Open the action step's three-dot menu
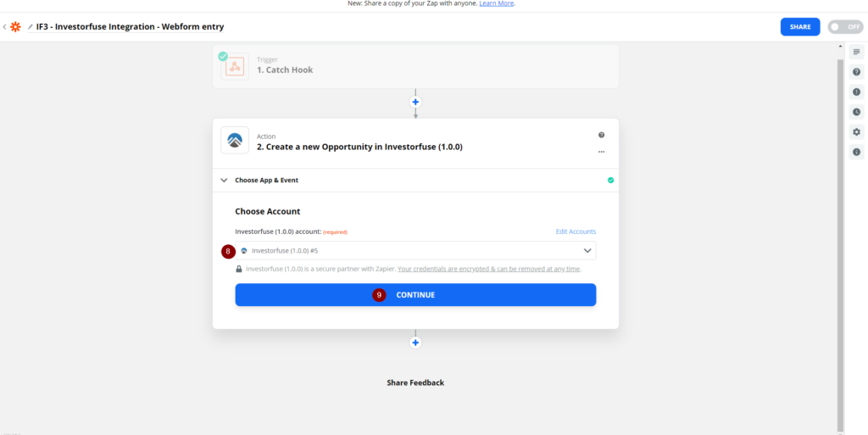Screen dimensions: 868x435 pos(601,152)
